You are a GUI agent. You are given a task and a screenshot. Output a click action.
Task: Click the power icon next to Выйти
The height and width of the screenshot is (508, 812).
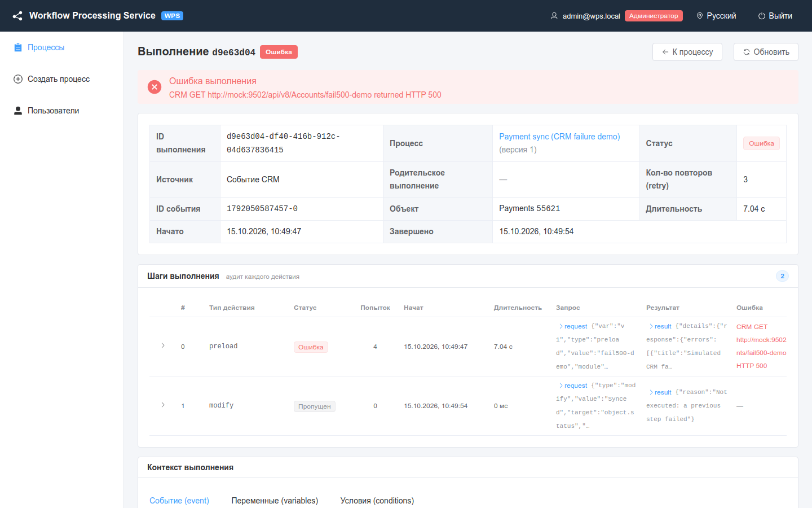pyautogui.click(x=762, y=16)
